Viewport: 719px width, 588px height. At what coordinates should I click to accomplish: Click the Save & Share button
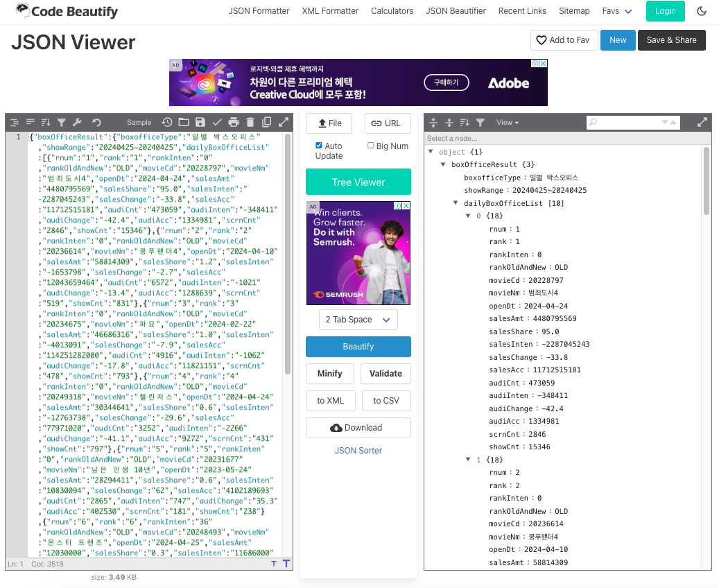[671, 40]
